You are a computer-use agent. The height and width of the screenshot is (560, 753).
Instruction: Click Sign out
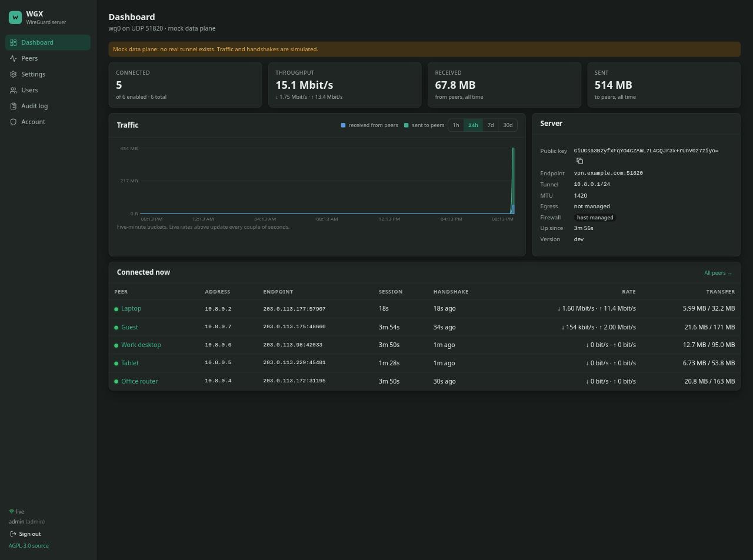(25, 534)
